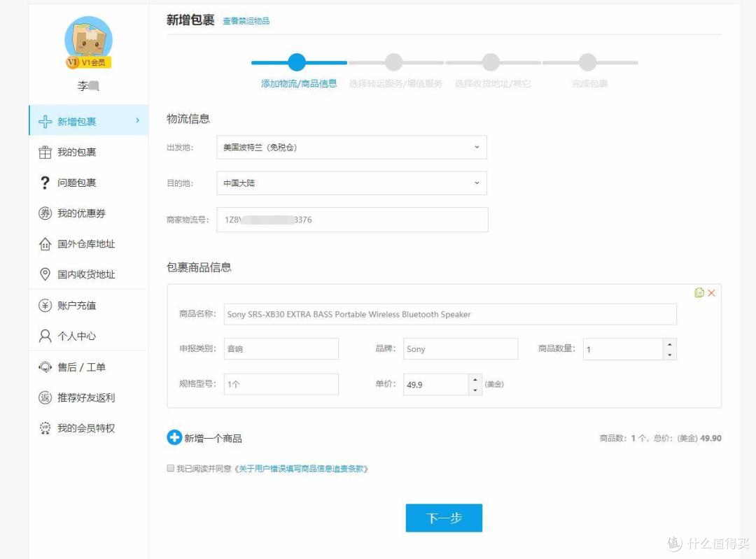Click the 添加物流/商品信息 step label
The width and height of the screenshot is (756, 559).
coord(299,83)
